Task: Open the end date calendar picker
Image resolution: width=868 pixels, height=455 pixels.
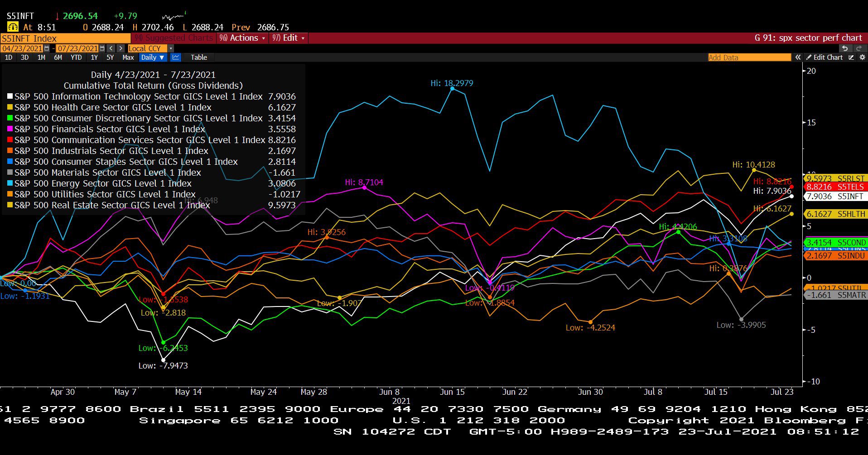Action: click(102, 48)
